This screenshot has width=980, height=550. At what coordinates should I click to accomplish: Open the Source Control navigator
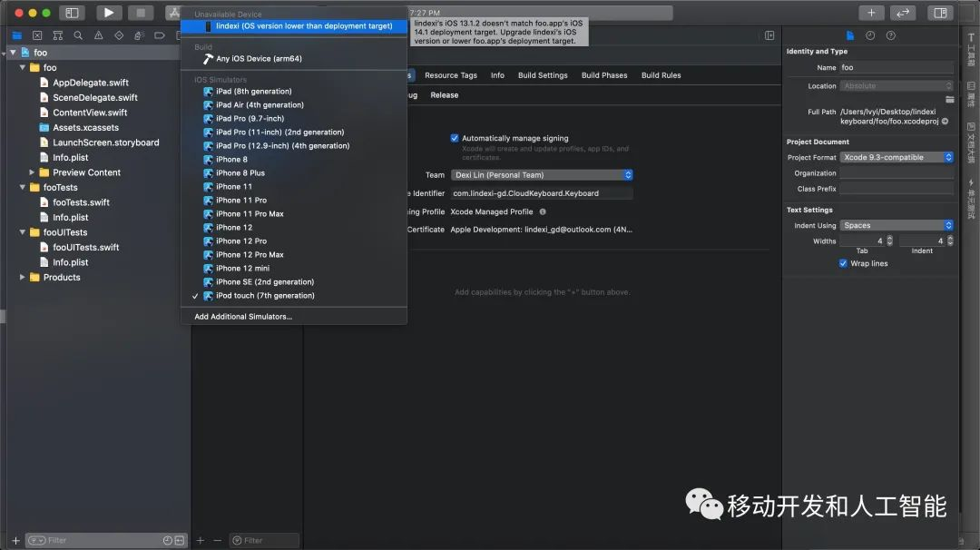tap(37, 35)
